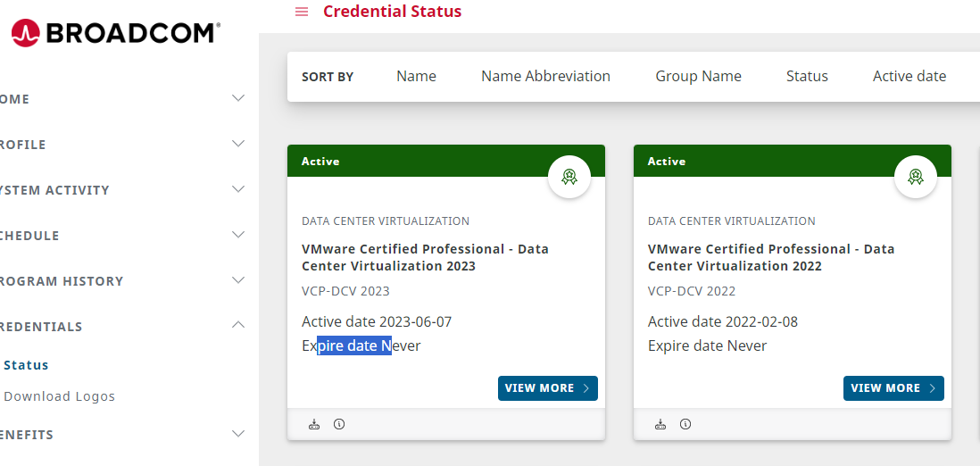
Task: Click 'Expire date Never' on VCP-DCV 2022 card
Action: coord(708,345)
